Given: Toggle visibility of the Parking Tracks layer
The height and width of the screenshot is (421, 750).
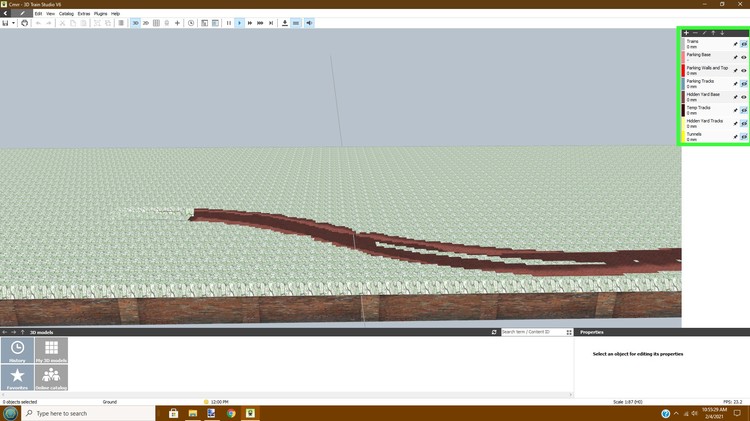Looking at the screenshot, I should [x=744, y=84].
